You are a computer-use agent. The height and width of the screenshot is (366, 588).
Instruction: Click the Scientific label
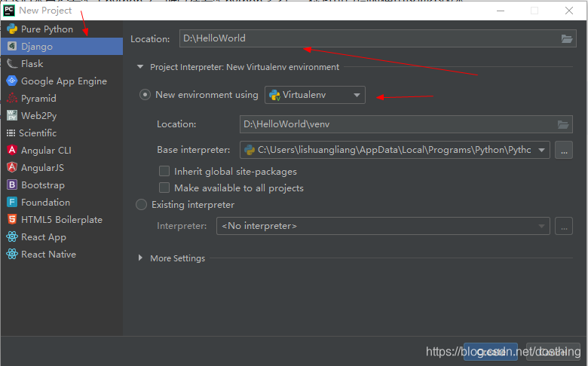tap(38, 133)
